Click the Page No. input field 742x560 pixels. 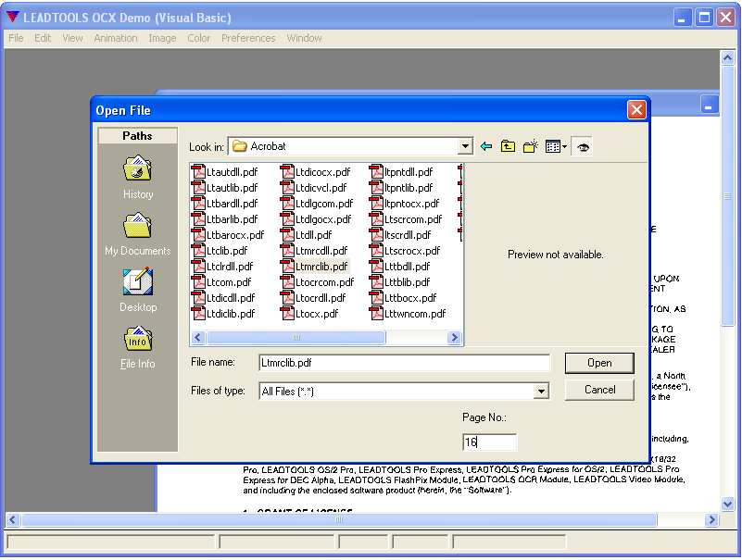[489, 442]
